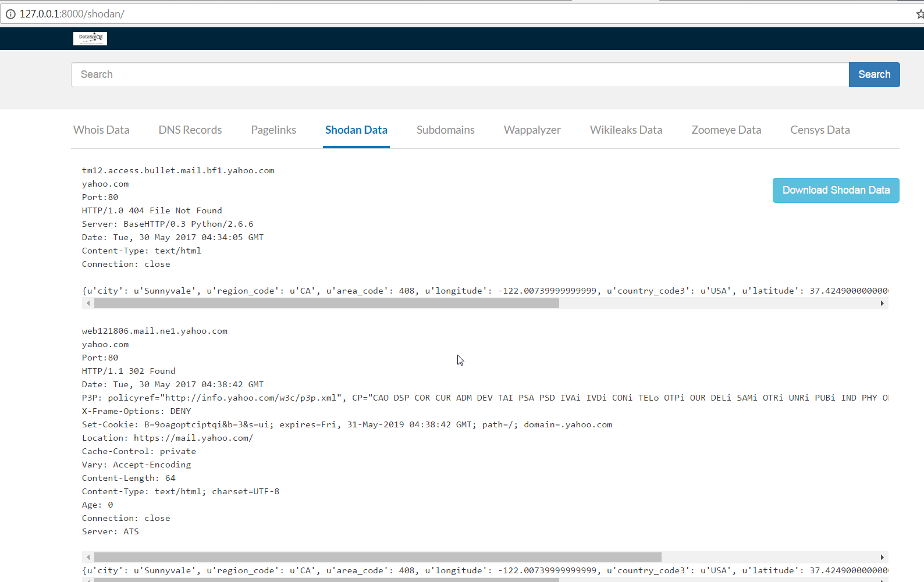
Task: Click 'HTTP/1.1 302 Found' line
Action: (129, 371)
